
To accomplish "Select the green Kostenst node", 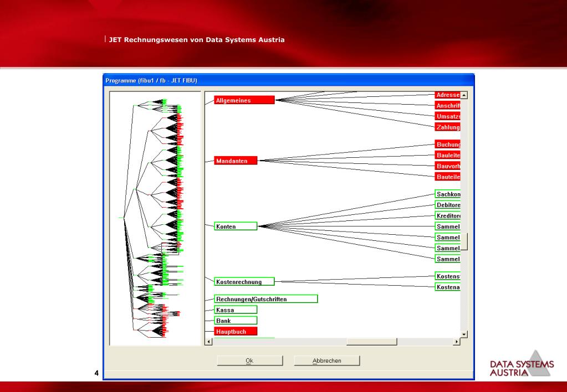I will click(x=447, y=276).
